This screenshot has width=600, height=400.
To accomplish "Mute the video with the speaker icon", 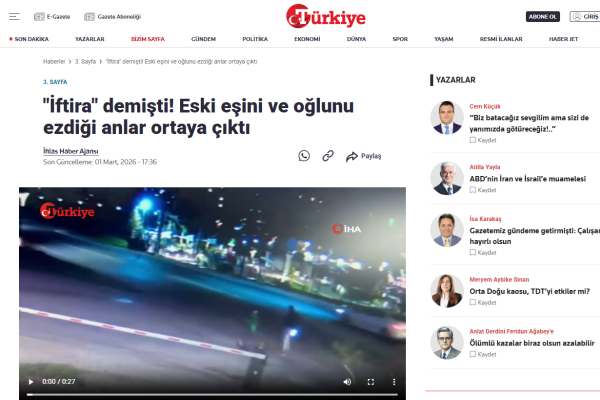I will [x=347, y=382].
